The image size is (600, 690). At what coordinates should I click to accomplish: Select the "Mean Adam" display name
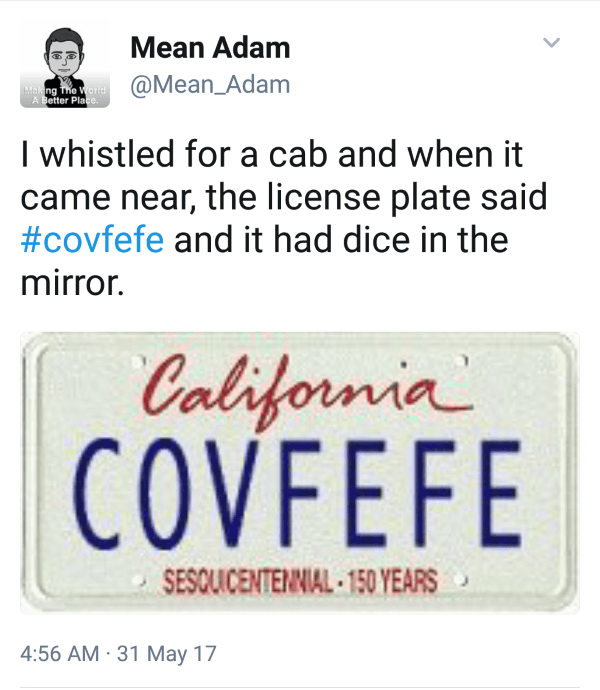[210, 47]
